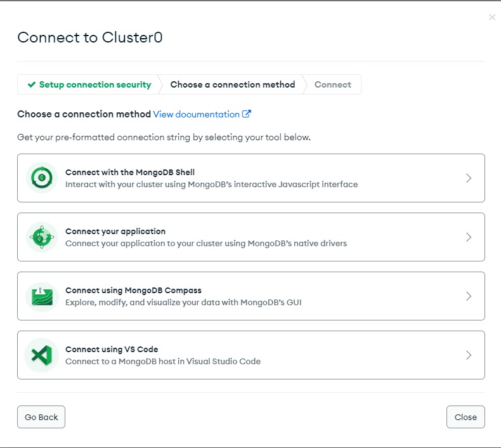Viewport: 501px width, 448px height.
Task: Select the Connect step tab
Action: click(x=333, y=84)
